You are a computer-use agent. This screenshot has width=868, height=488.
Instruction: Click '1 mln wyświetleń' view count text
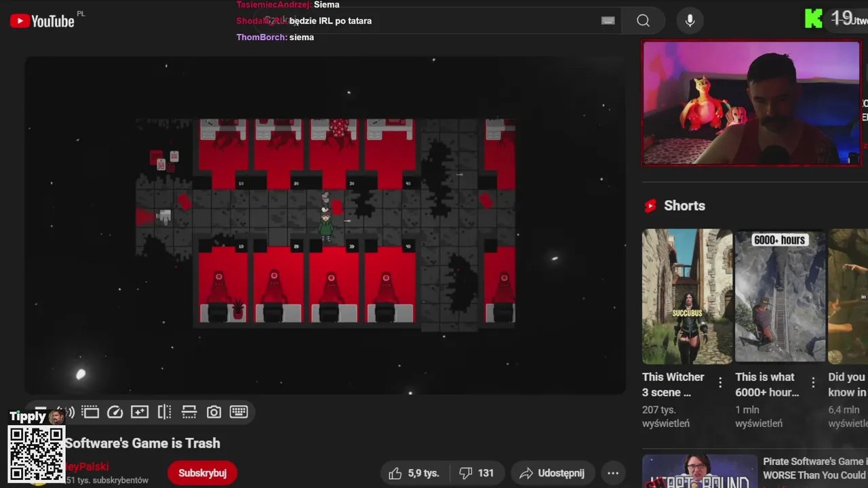[x=759, y=416]
